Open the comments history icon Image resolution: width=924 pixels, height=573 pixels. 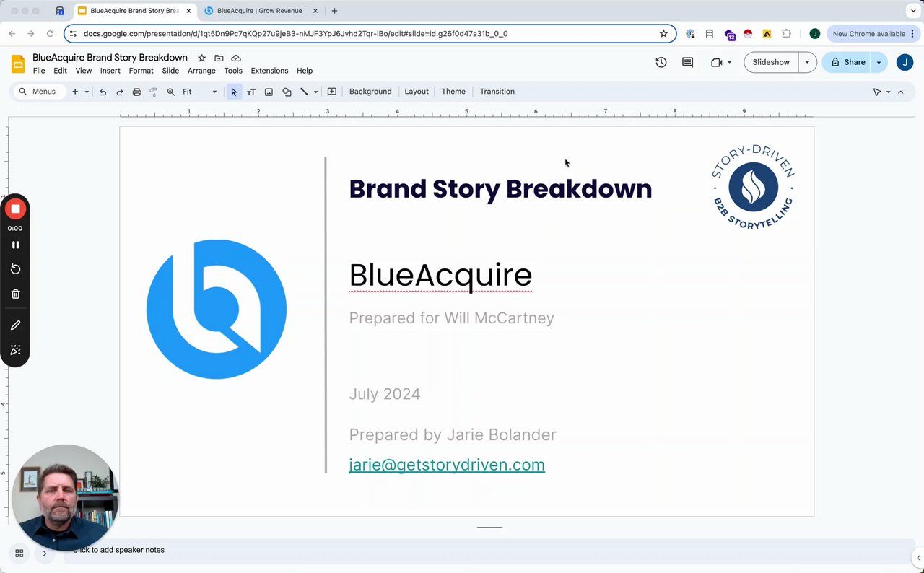tap(687, 62)
